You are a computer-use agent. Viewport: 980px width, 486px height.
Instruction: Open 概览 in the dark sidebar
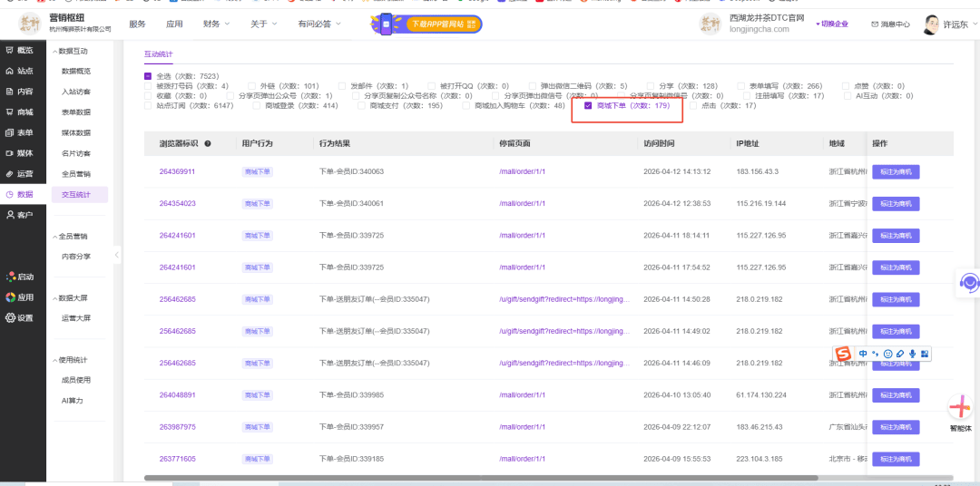pyautogui.click(x=20, y=50)
